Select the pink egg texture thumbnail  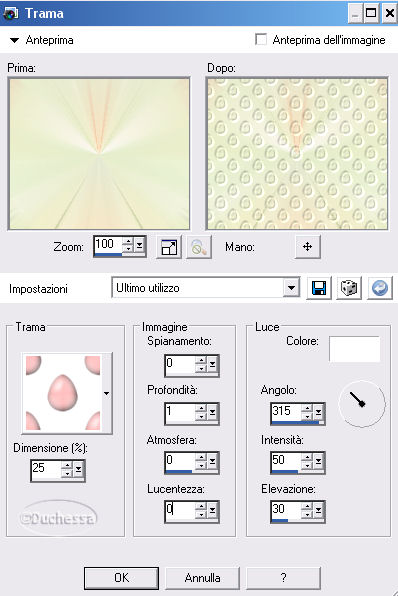point(63,393)
